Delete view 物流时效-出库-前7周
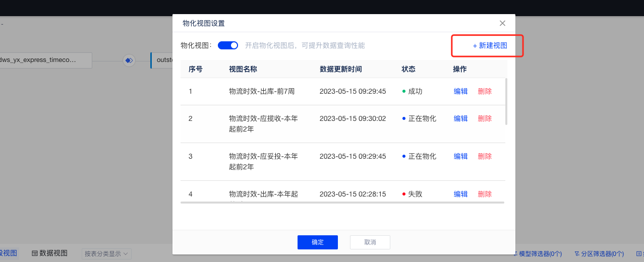Viewport: 644px width, 262px height. [485, 91]
